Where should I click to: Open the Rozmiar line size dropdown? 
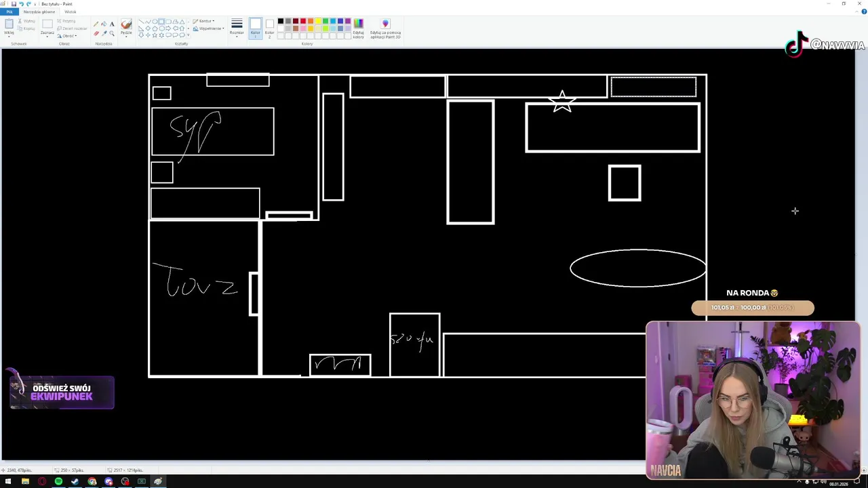237,28
